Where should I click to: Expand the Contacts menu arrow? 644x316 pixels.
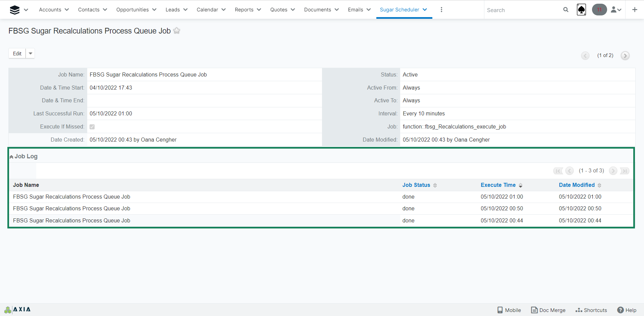[x=105, y=10]
